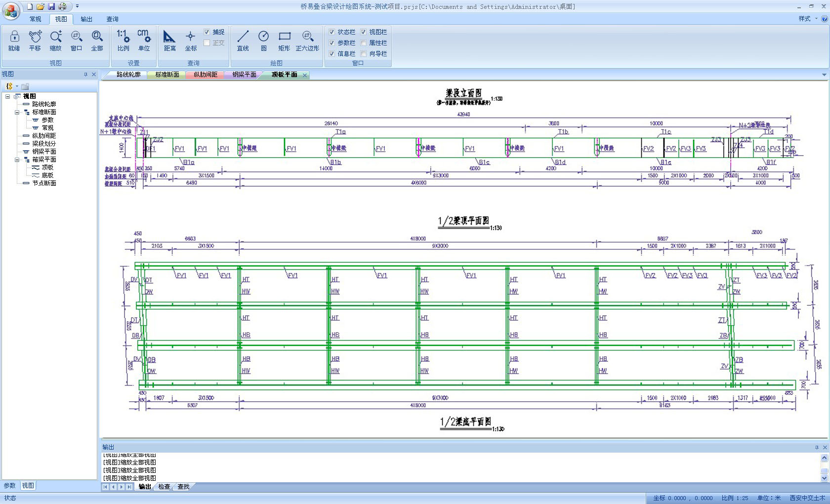This screenshot has height=504, width=830.
Task: Switch to the 检查 output tab
Action: click(x=164, y=487)
